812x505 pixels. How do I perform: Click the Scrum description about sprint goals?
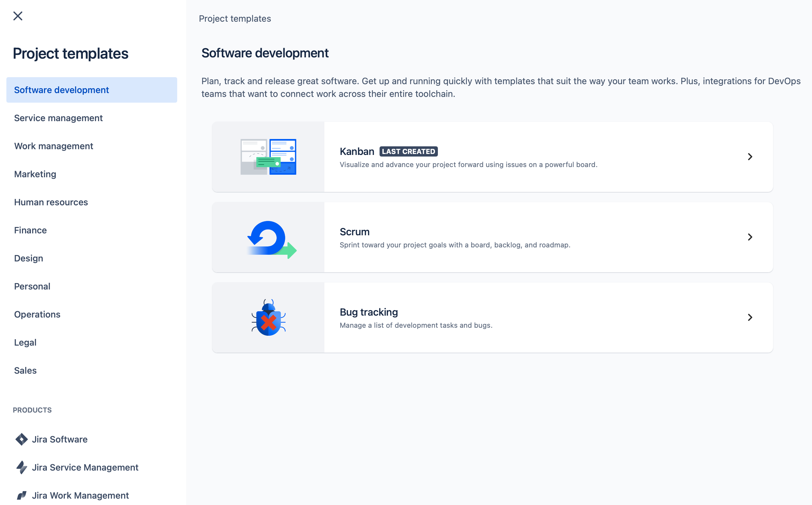click(x=455, y=245)
